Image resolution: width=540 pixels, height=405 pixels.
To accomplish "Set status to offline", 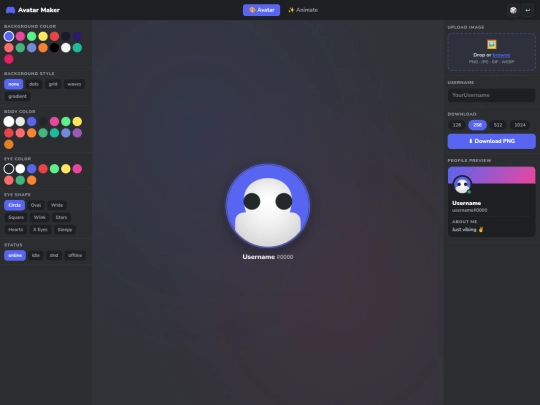I will [x=75, y=255].
